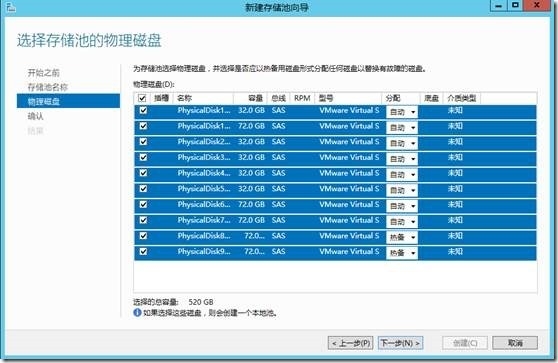Click the 32.0 GB capacity in PhysicalDisk2 row

coord(252,142)
